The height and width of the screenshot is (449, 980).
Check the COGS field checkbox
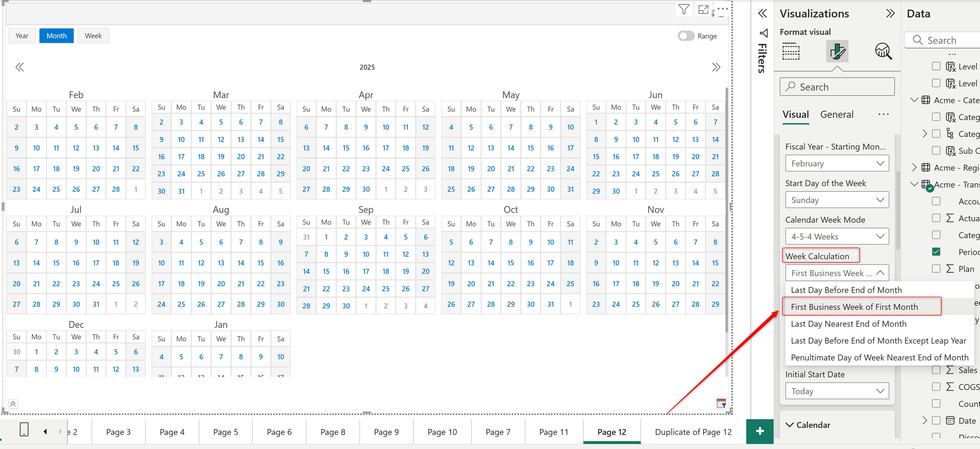(x=936, y=387)
